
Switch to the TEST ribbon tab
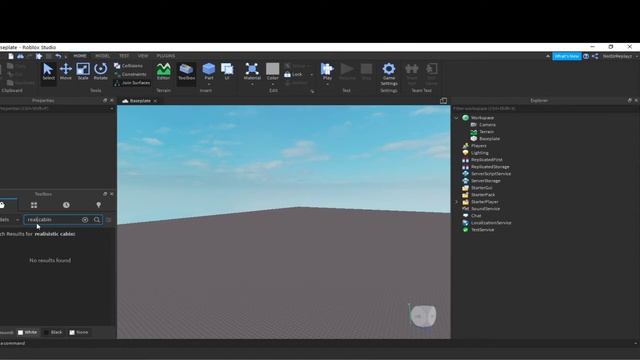[x=124, y=56]
